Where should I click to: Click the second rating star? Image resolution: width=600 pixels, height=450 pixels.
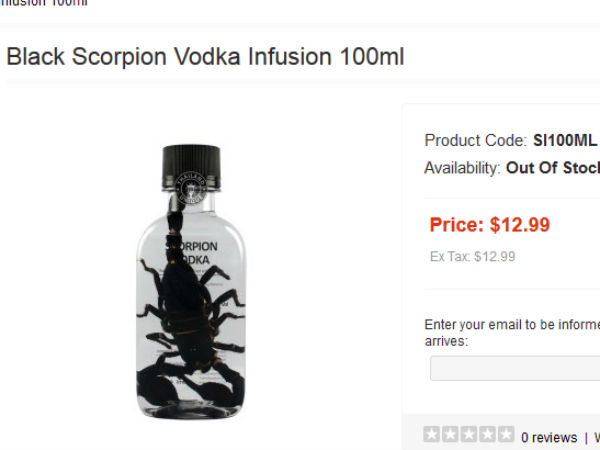450,436
